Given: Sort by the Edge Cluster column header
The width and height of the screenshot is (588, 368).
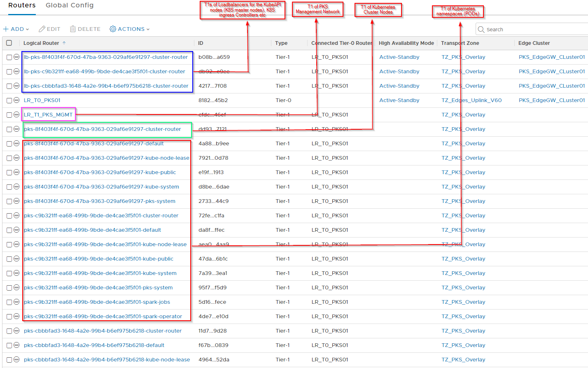Looking at the screenshot, I should tap(534, 43).
